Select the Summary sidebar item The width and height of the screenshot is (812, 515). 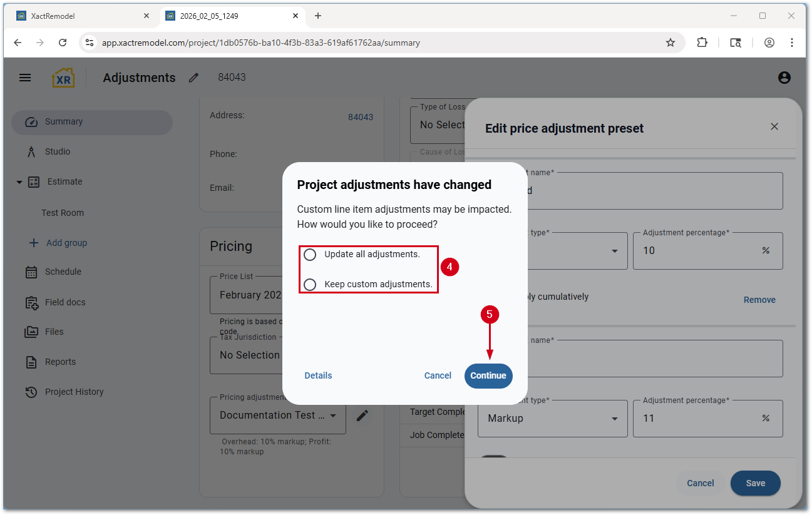63,122
